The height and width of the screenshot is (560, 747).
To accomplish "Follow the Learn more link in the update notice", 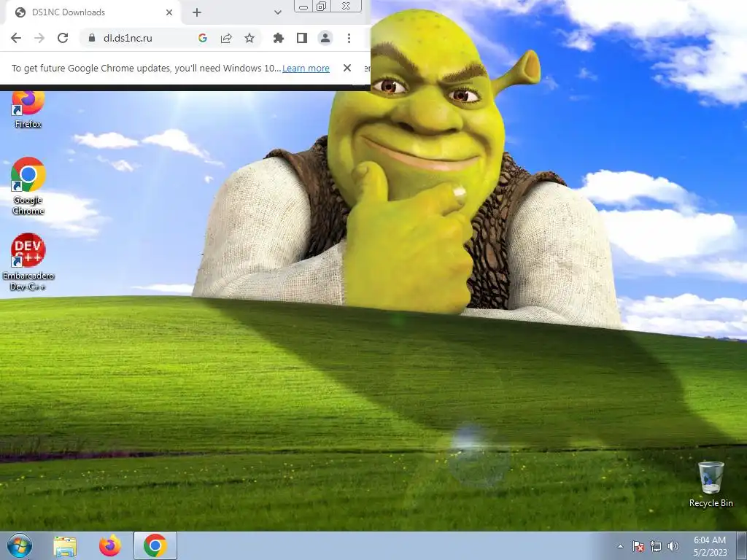I will click(x=306, y=68).
